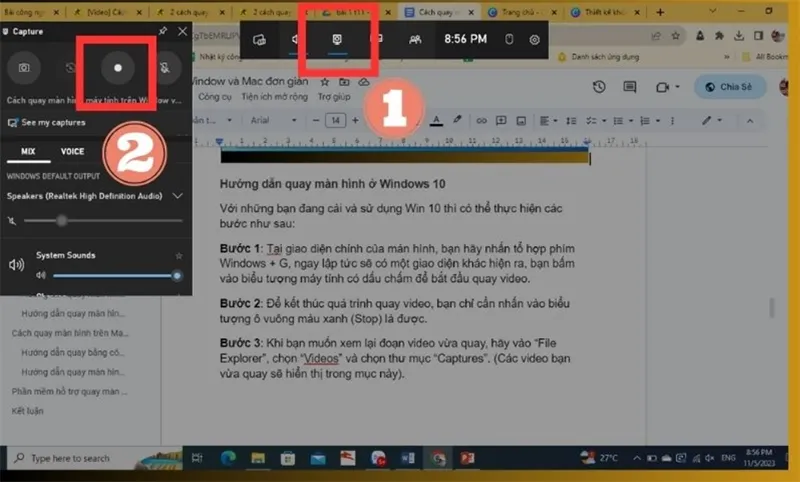Image resolution: width=800 pixels, height=482 pixels.
Task: Open the bulleted list options arrow
Action: [631, 121]
